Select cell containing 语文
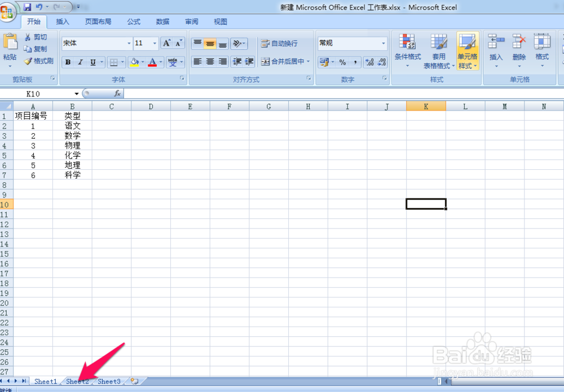 pyautogui.click(x=72, y=126)
